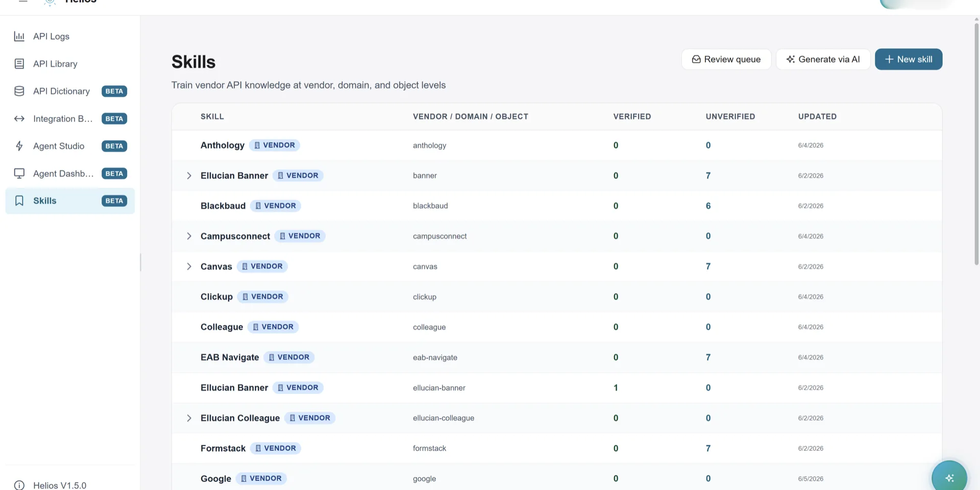The image size is (980, 490).
Task: Click verified count 1 in ellucian-banner row
Action: 616,388
